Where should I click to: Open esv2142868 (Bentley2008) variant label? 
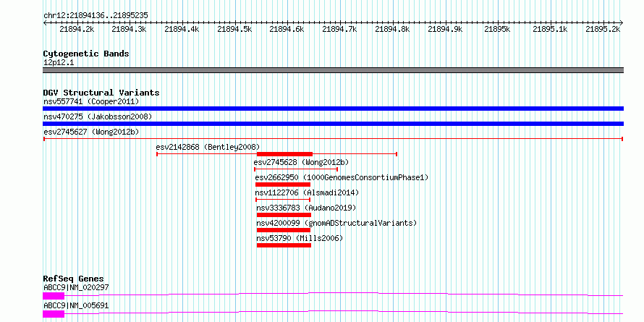(x=208, y=147)
